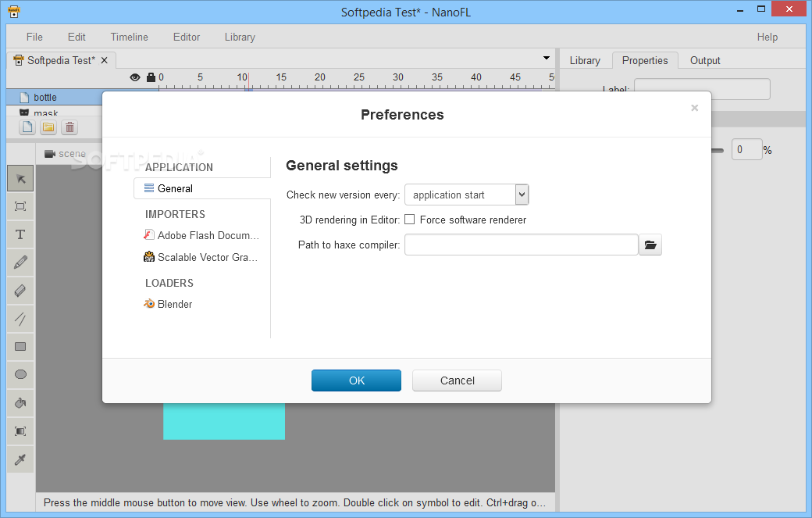Select the transform tool below the arrow
The image size is (812, 518).
coord(20,207)
